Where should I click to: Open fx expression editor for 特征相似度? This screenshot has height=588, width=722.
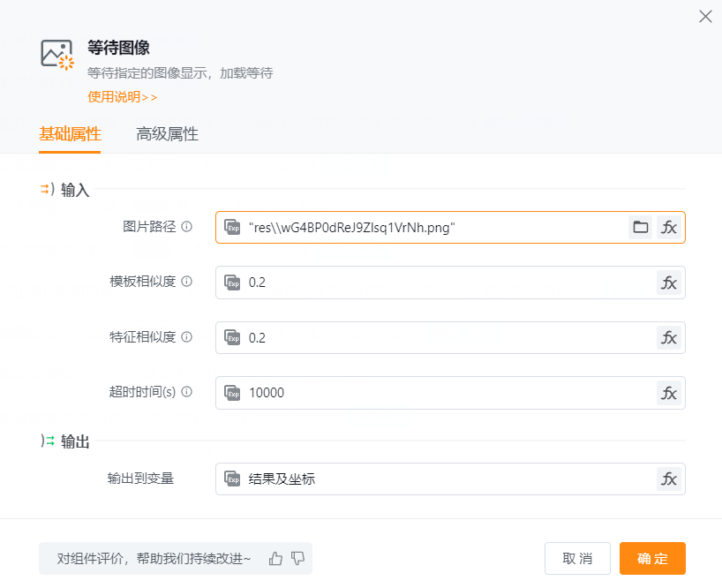[669, 337]
